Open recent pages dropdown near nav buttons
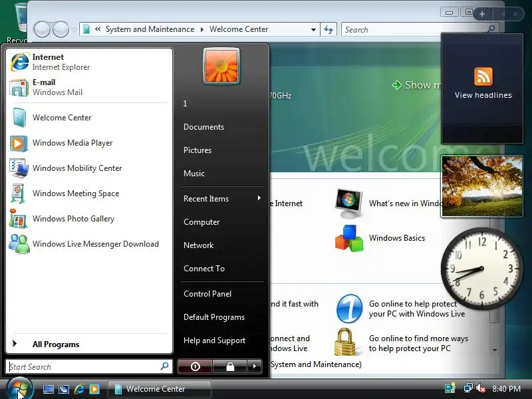Image resolution: width=532 pixels, height=399 pixels. [x=74, y=29]
